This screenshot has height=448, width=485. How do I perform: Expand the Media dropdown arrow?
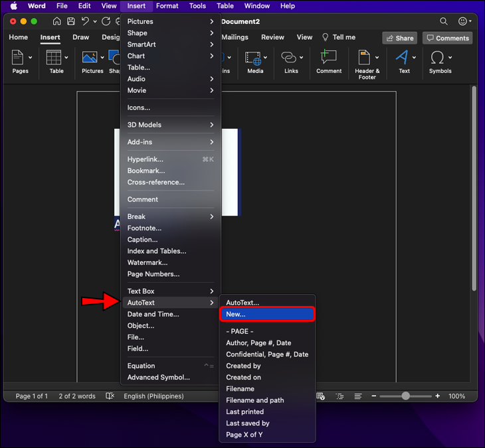point(265,58)
